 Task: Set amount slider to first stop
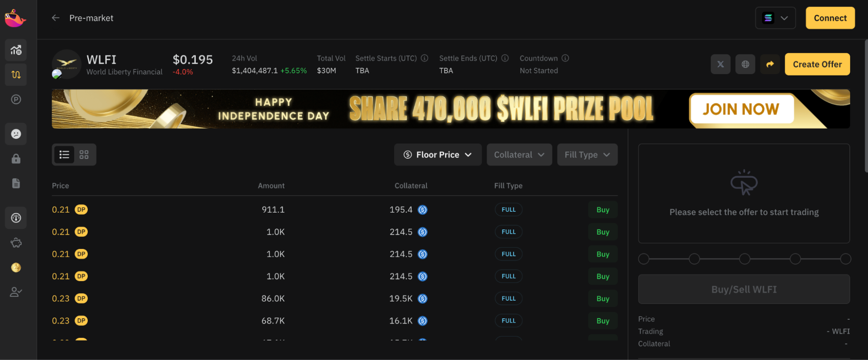tap(644, 259)
